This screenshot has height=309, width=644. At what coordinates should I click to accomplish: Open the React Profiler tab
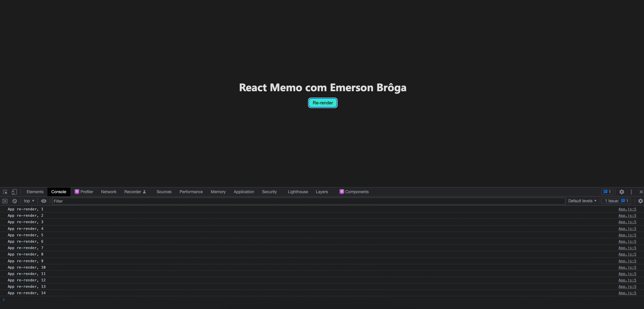pos(84,192)
